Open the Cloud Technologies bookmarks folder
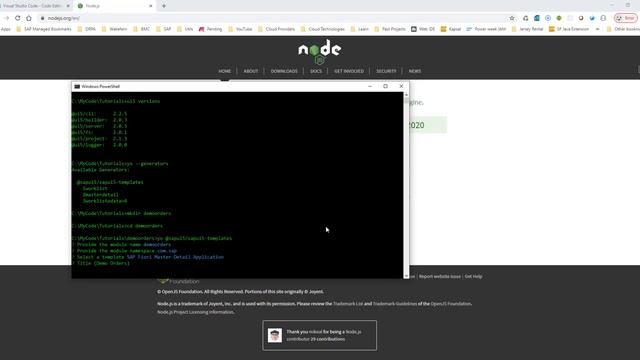 click(322, 29)
